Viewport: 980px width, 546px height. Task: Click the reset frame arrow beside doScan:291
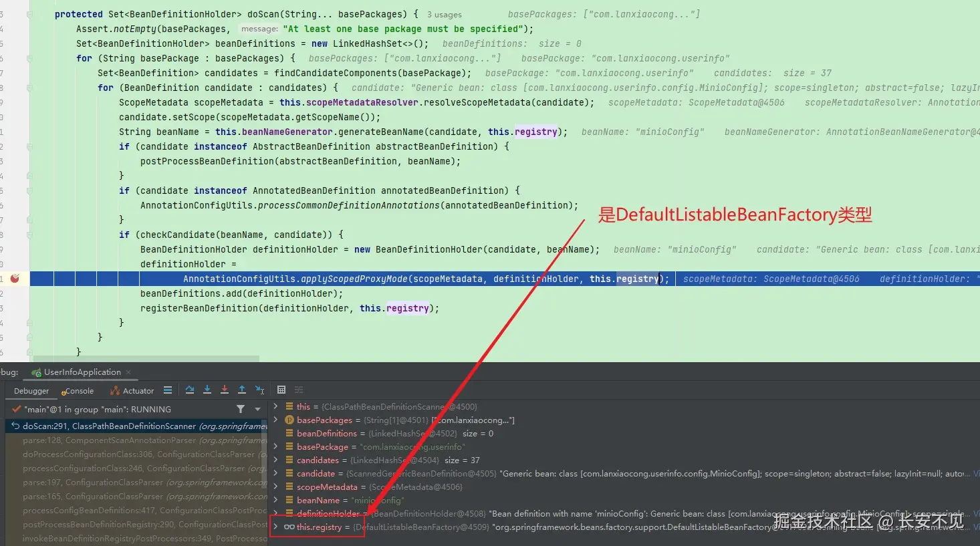pyautogui.click(x=15, y=426)
